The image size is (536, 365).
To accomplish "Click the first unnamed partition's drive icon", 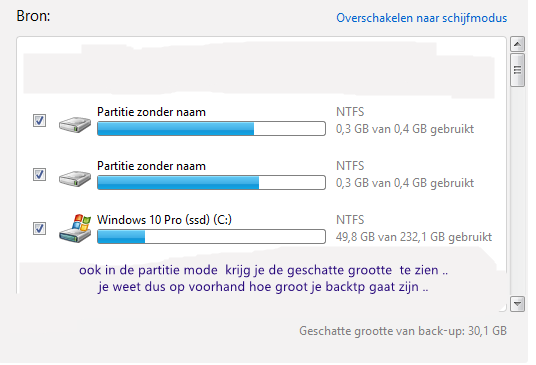I will pos(75,124).
